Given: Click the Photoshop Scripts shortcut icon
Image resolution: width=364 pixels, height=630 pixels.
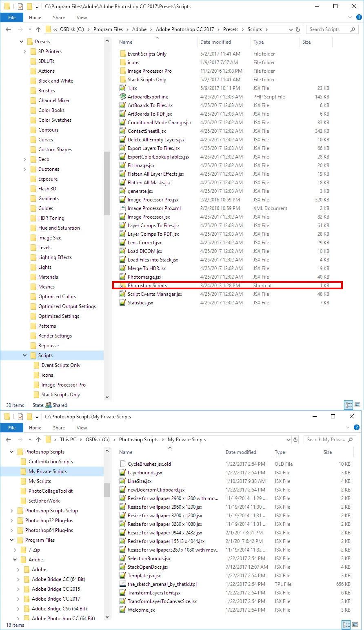Looking at the screenshot, I should [122, 285].
